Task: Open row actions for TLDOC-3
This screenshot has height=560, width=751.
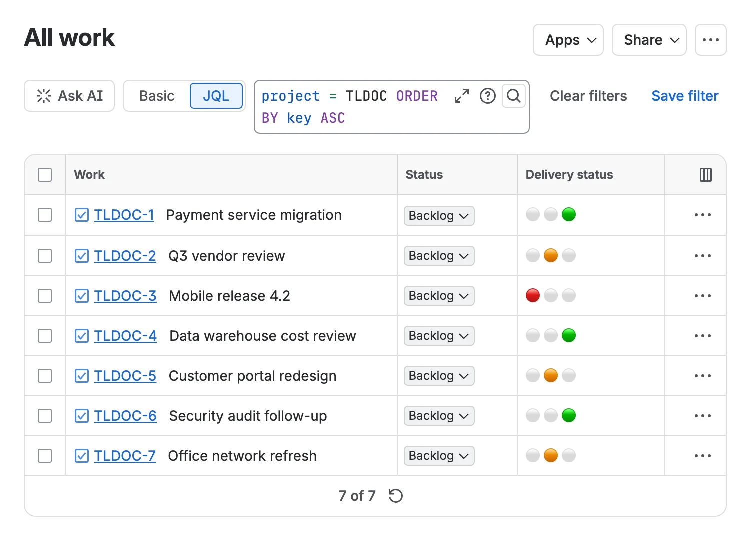Action: coord(703,296)
